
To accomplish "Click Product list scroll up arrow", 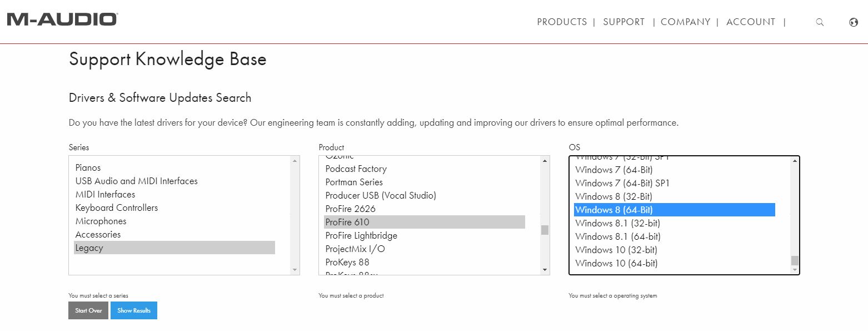I will pos(545,161).
